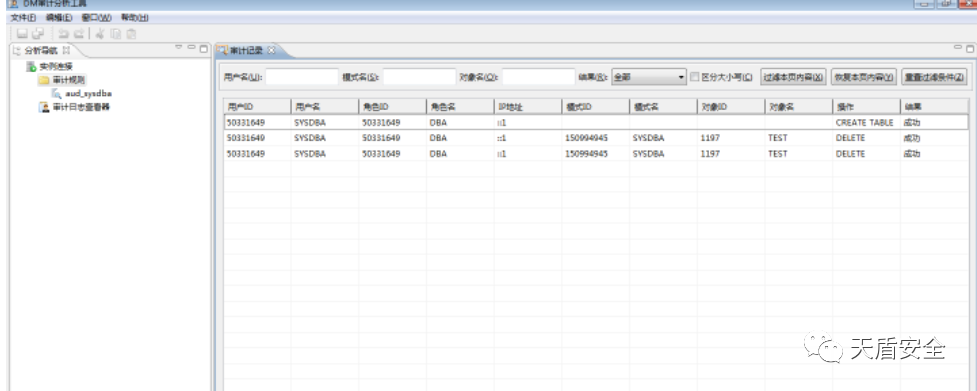Click the 用户名 username filter input field

coord(302,77)
